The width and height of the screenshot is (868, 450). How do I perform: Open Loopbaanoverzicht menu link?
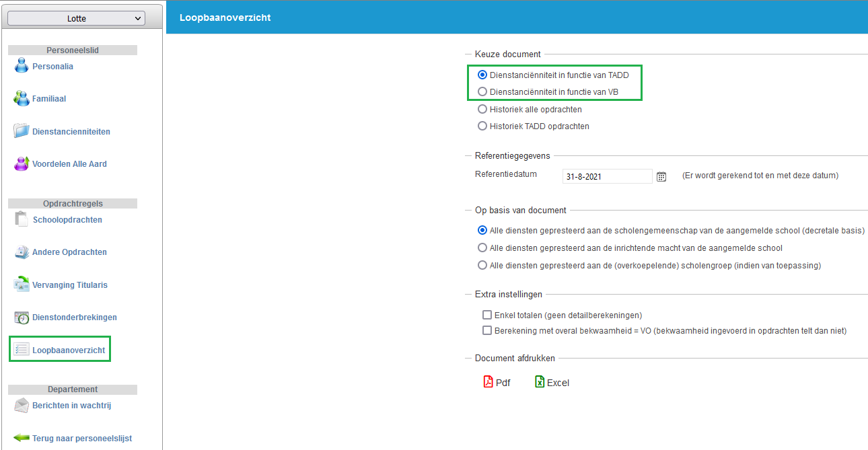pos(69,350)
